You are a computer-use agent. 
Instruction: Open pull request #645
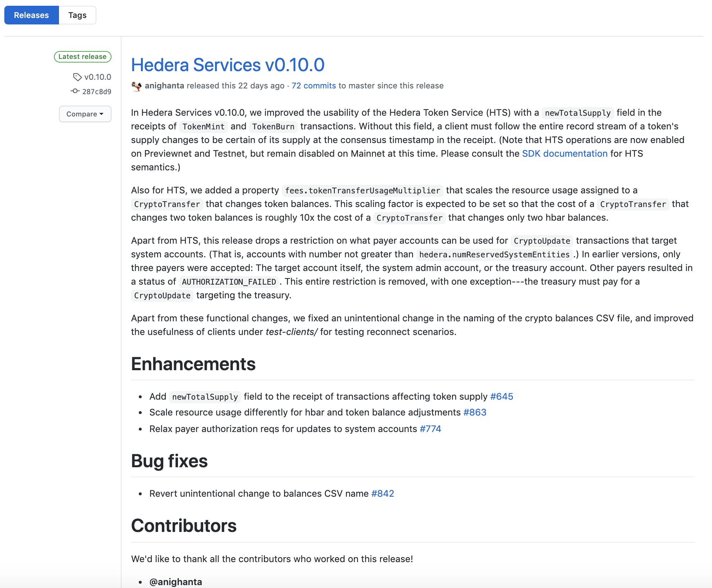(502, 396)
